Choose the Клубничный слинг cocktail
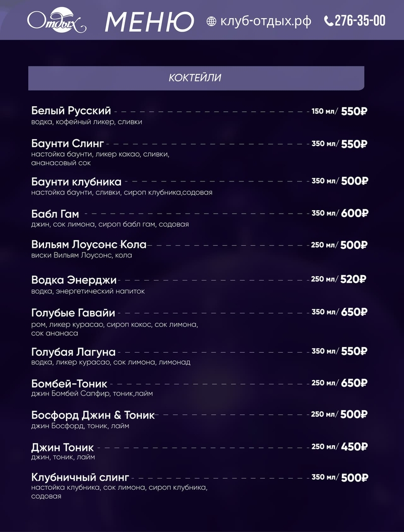Viewport: 404px width, 532px height. [x=80, y=477]
